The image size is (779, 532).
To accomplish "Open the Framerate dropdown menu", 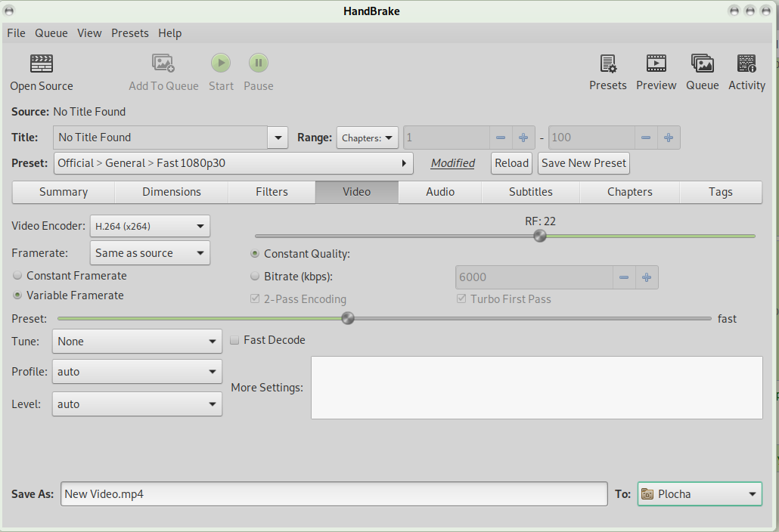I will (x=150, y=253).
